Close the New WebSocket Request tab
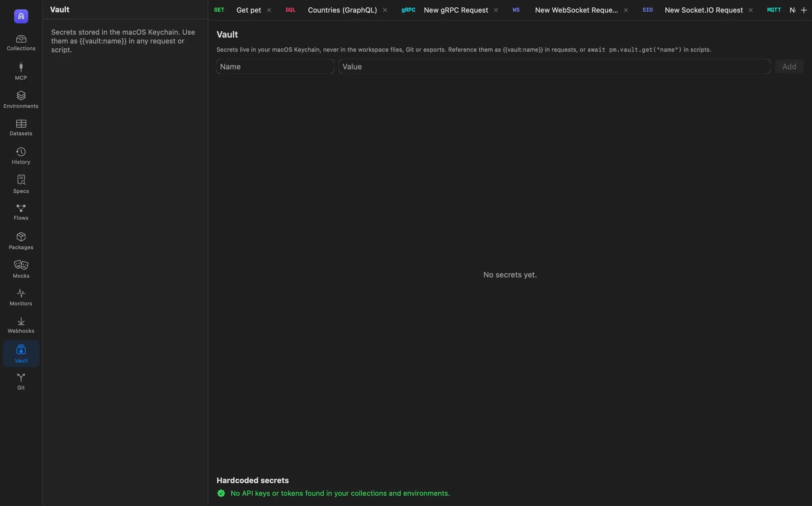Image resolution: width=812 pixels, height=506 pixels. point(626,10)
